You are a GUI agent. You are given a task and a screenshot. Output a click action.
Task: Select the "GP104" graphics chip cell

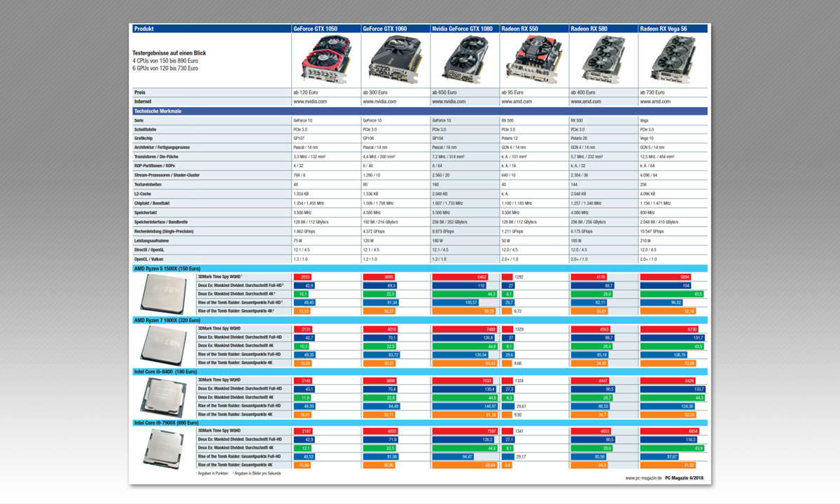(x=465, y=139)
